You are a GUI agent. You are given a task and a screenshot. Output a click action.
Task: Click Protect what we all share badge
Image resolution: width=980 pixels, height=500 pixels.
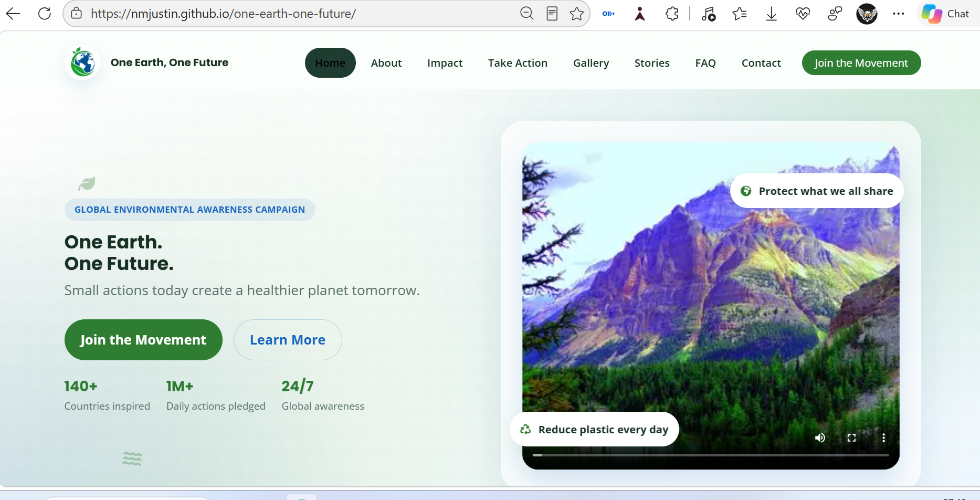coord(817,191)
